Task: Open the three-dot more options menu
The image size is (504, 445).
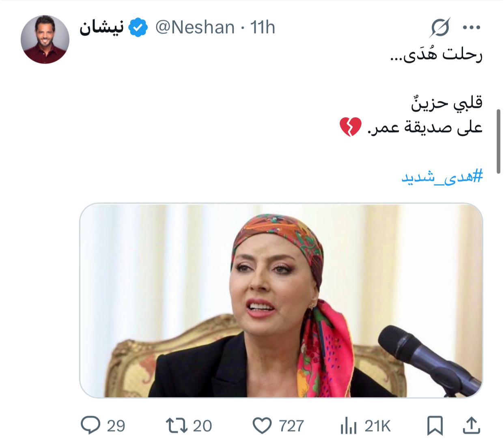Action: (x=472, y=28)
